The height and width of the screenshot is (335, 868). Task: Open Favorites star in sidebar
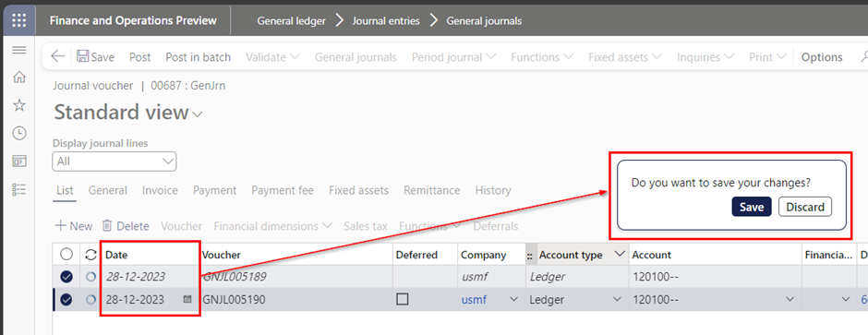click(x=18, y=105)
